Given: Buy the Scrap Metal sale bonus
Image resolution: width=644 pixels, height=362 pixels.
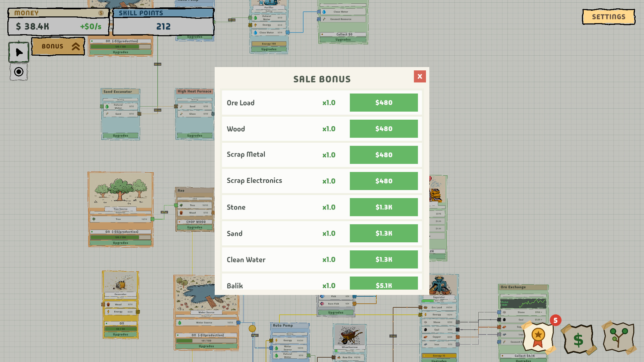Looking at the screenshot, I should (x=384, y=155).
